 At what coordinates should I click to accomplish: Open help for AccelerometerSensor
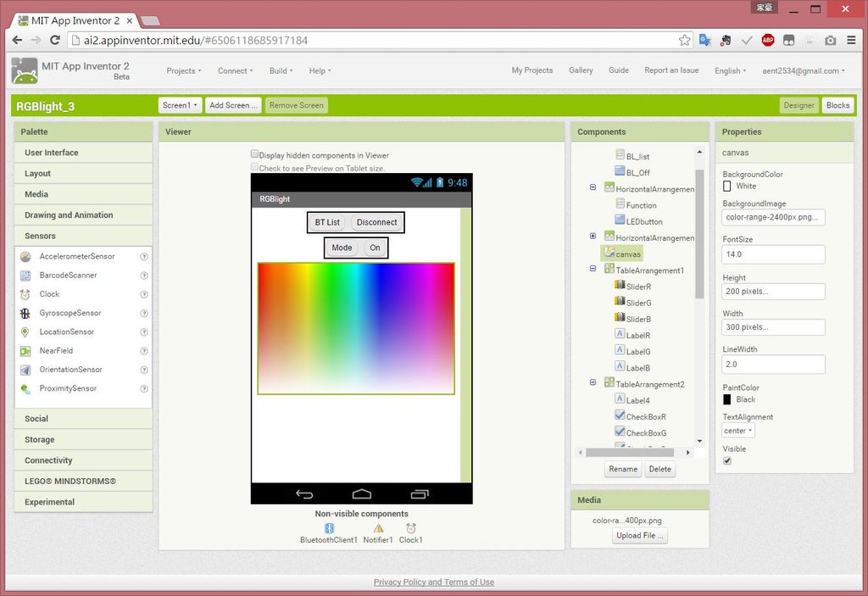point(144,256)
